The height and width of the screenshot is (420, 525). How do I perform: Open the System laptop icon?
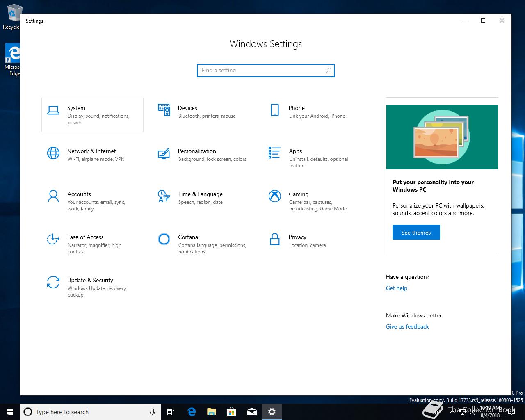click(53, 110)
